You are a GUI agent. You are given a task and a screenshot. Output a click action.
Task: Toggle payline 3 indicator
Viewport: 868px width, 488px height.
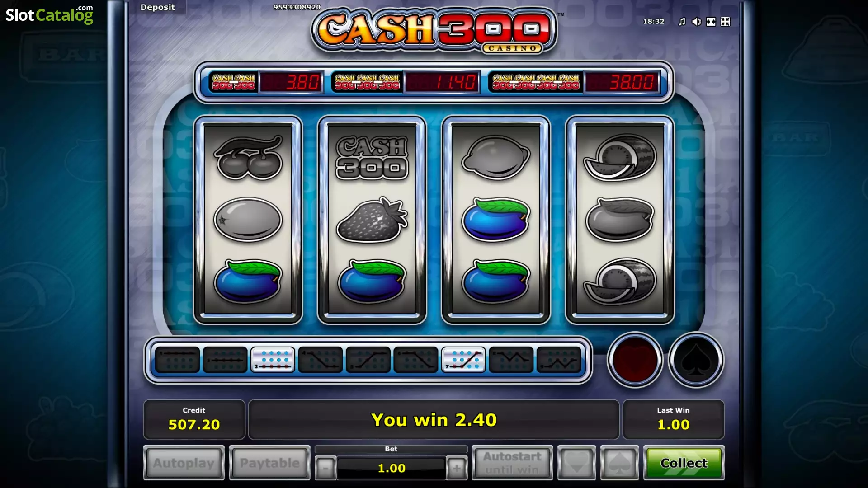(x=273, y=360)
